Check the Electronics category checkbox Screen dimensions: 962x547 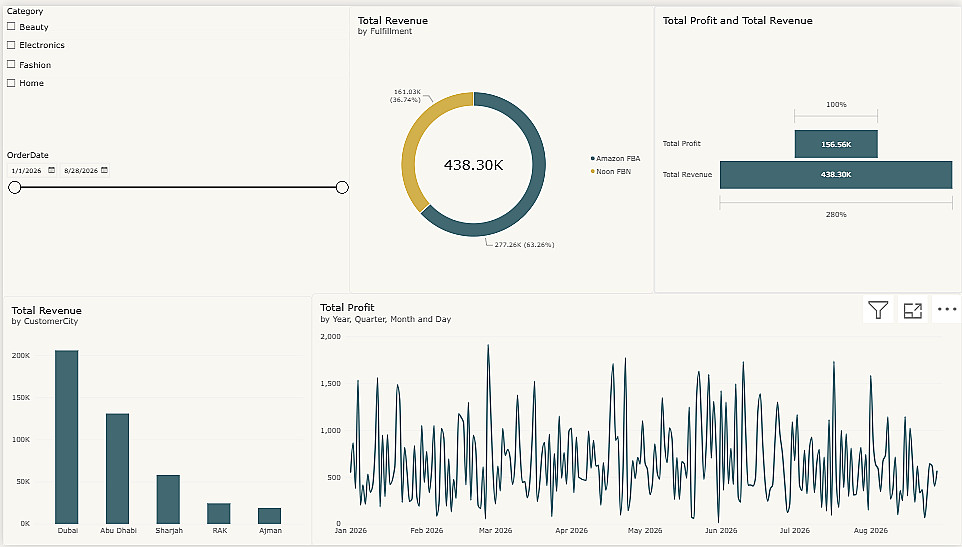pyautogui.click(x=11, y=45)
